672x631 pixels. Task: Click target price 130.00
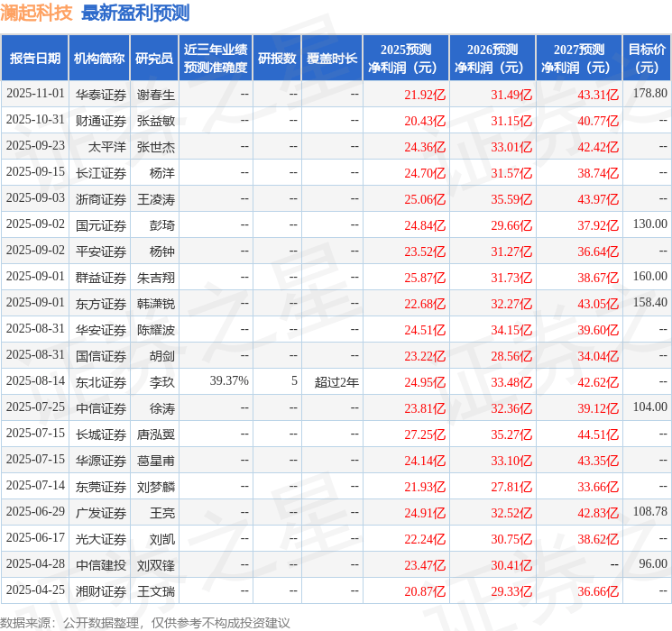[x=650, y=224]
